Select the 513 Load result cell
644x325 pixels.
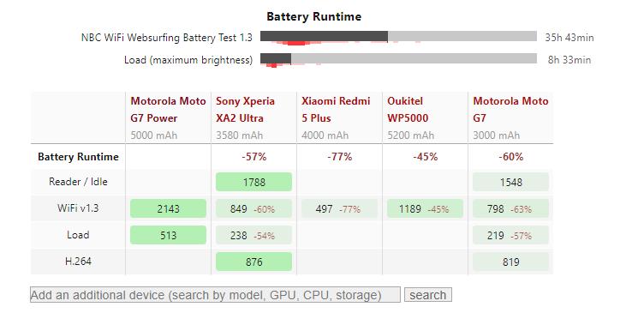(x=168, y=235)
